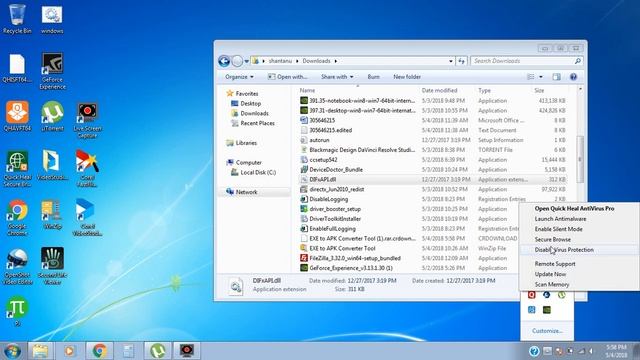Select the Second Life Viewer shortcut

[x=52, y=266]
